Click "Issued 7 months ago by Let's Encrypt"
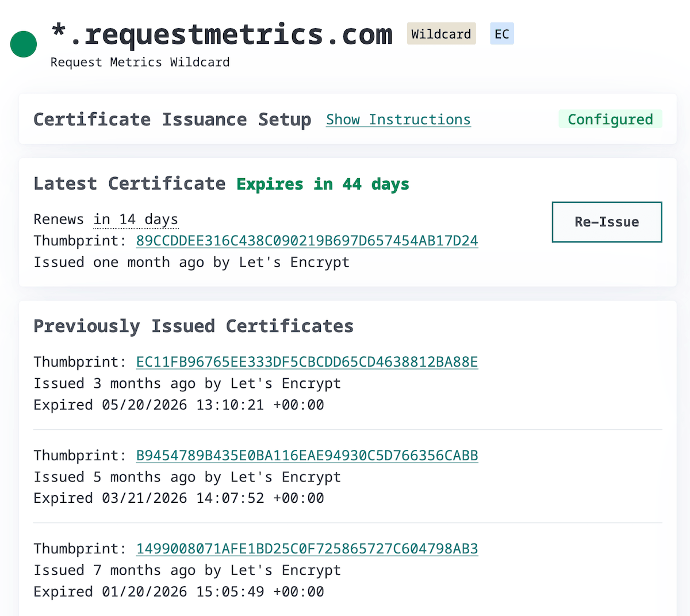The image size is (690, 616). pyautogui.click(x=187, y=570)
